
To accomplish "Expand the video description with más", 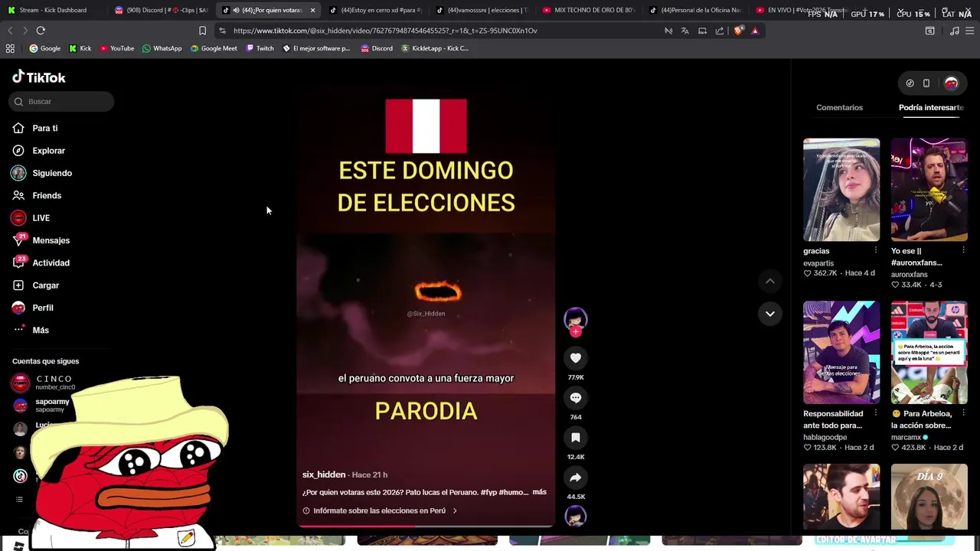I will (540, 492).
